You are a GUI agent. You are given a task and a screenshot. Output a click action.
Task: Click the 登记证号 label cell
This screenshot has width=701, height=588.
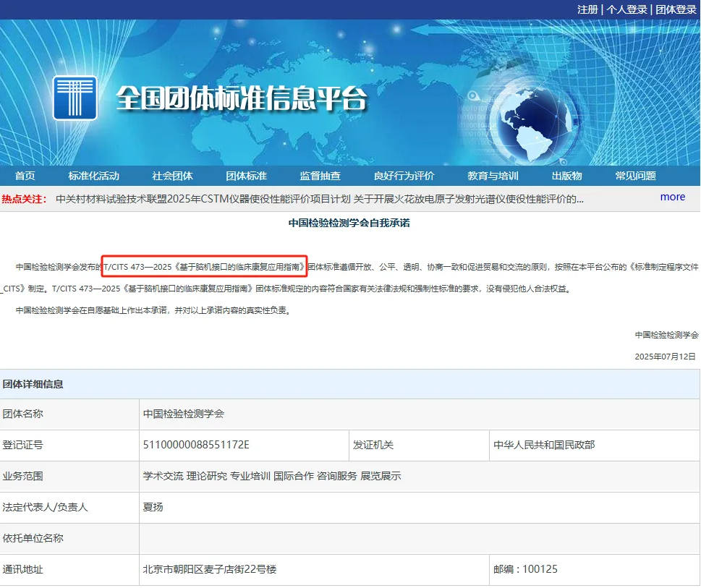(69, 445)
